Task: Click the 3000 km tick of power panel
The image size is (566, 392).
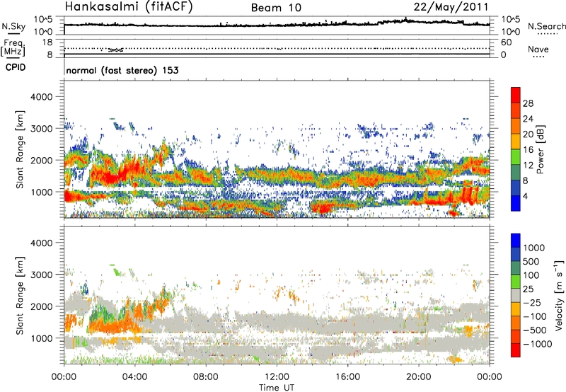Action: 41,129
